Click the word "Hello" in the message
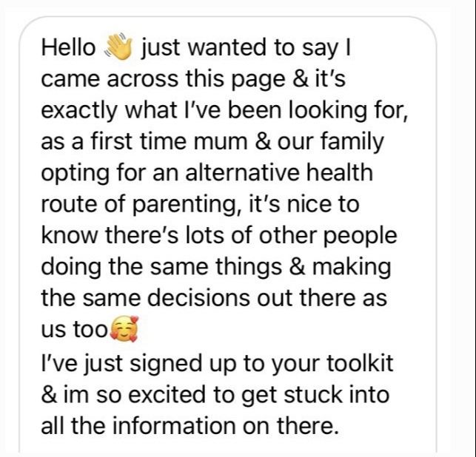 pos(68,47)
